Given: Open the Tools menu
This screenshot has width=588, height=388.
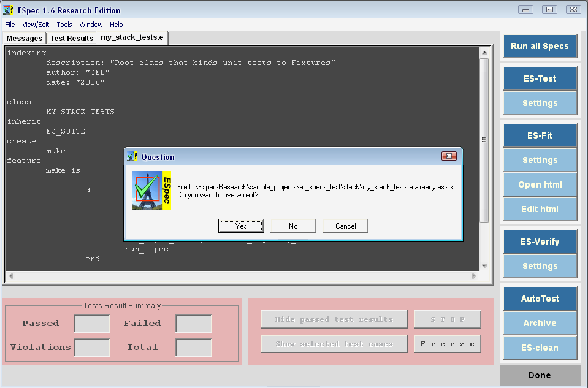Looking at the screenshot, I should coord(64,25).
